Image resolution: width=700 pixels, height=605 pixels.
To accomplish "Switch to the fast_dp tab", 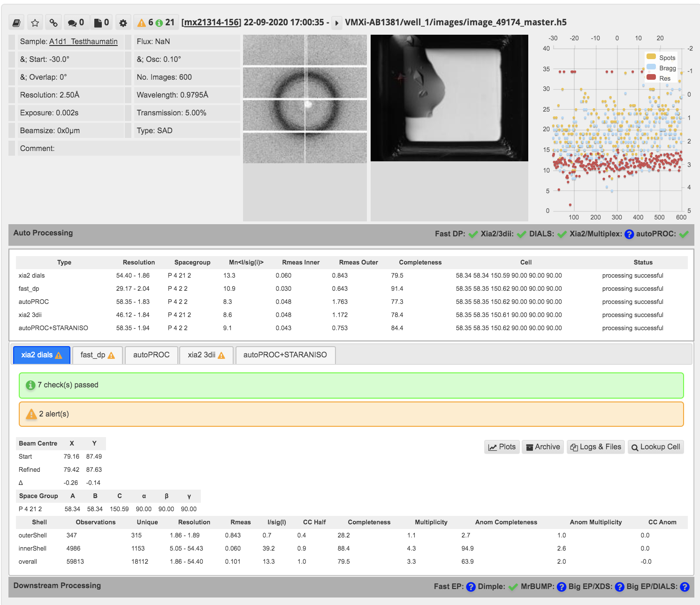I will [97, 355].
